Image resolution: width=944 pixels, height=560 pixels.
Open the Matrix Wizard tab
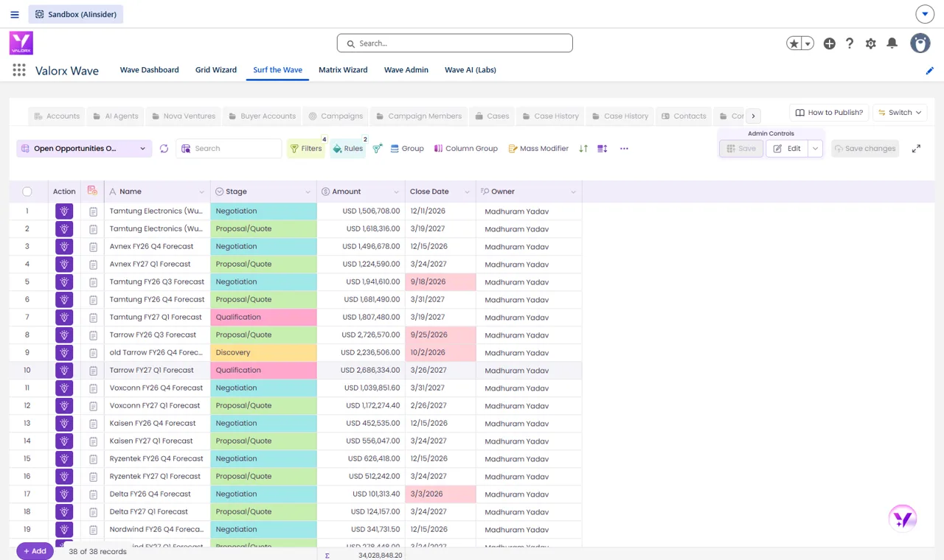pyautogui.click(x=343, y=70)
